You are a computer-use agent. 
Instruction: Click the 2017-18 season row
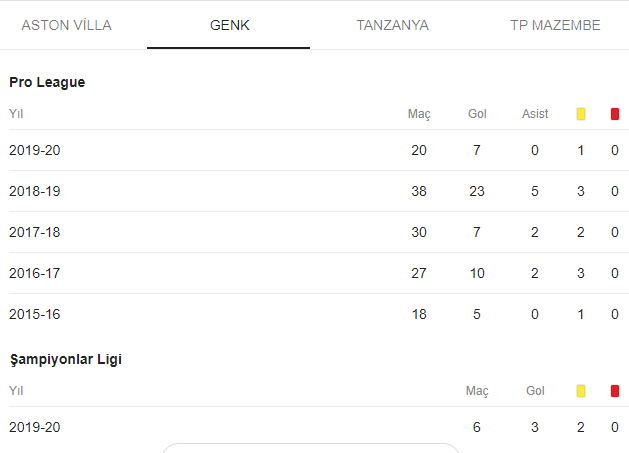coord(319,232)
